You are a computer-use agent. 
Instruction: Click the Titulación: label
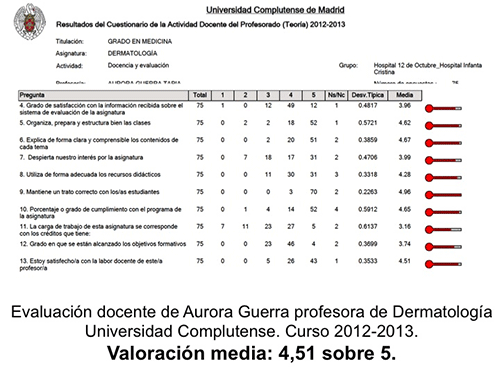click(70, 41)
